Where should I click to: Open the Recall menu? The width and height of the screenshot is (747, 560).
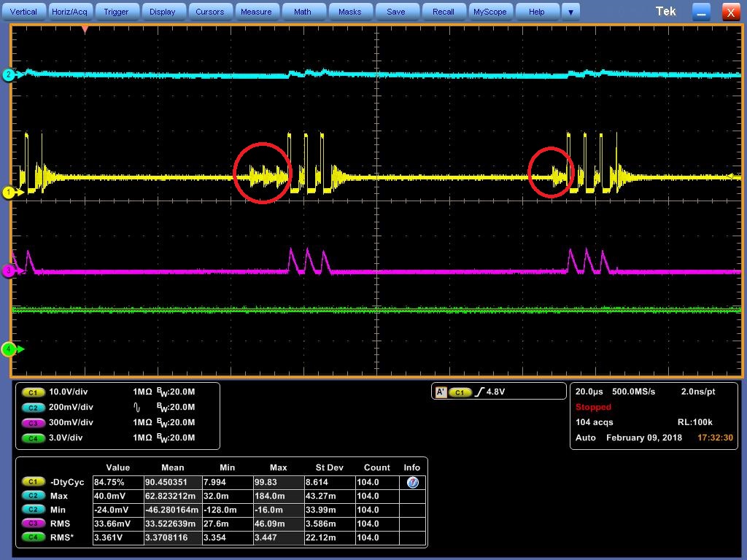click(443, 12)
